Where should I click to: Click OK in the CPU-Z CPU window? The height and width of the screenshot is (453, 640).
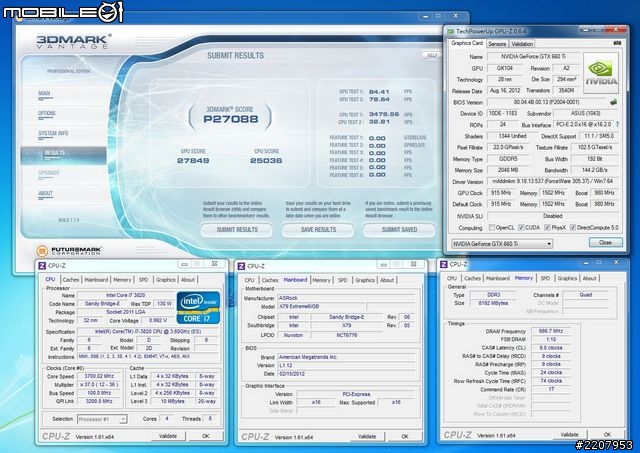pos(206,436)
